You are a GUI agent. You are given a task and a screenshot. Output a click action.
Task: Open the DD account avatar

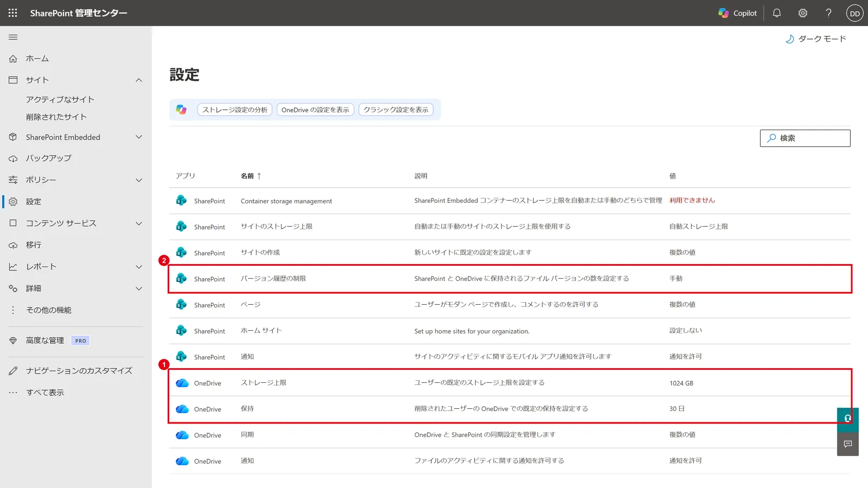pos(855,13)
